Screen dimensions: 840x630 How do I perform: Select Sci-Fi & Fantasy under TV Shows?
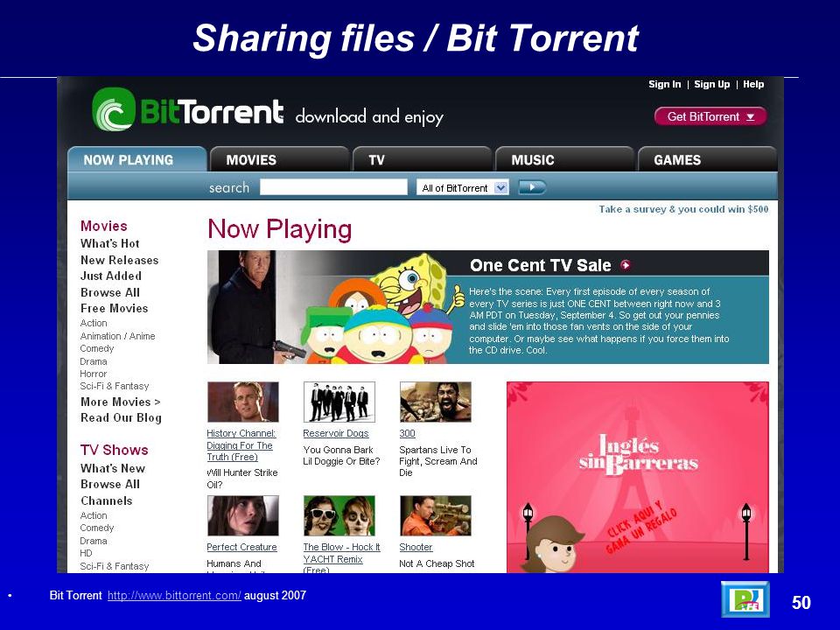[115, 566]
